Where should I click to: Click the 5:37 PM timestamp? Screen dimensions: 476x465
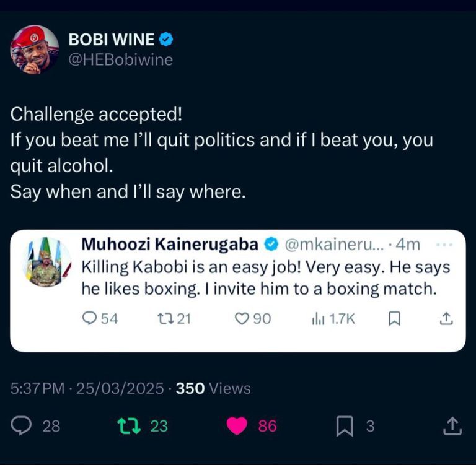38,388
